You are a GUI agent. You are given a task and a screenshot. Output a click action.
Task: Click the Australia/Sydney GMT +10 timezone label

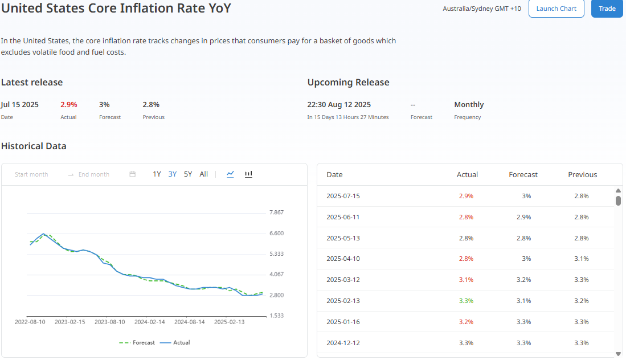pos(482,9)
